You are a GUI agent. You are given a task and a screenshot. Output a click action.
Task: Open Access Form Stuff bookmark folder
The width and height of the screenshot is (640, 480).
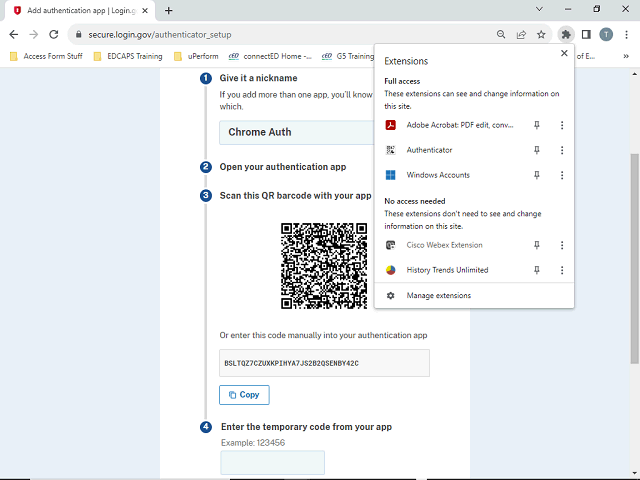(x=46, y=56)
